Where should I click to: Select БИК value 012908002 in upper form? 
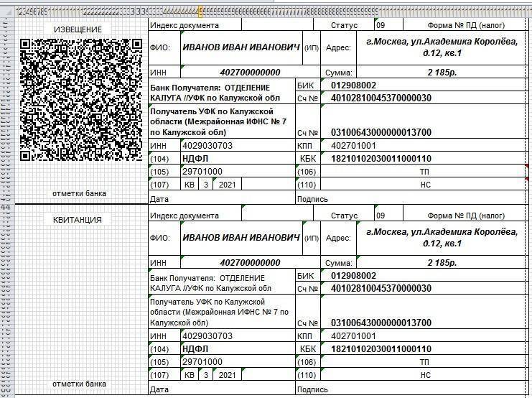coord(353,85)
